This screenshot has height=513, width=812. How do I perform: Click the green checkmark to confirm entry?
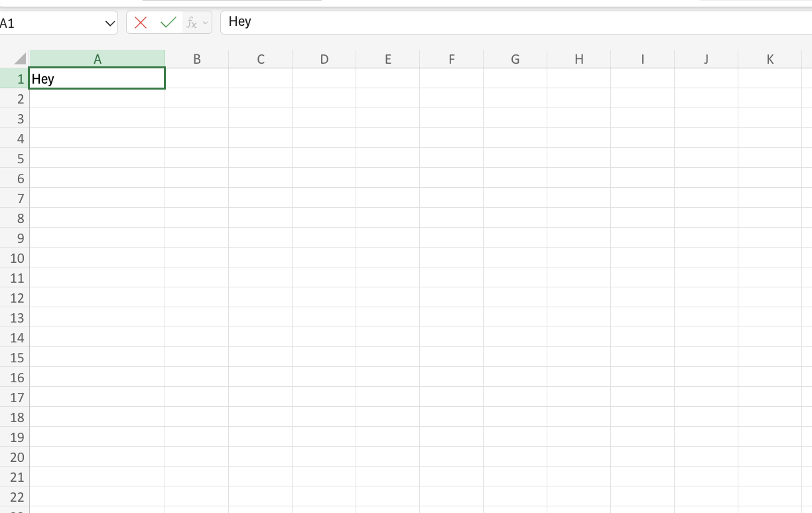[168, 22]
